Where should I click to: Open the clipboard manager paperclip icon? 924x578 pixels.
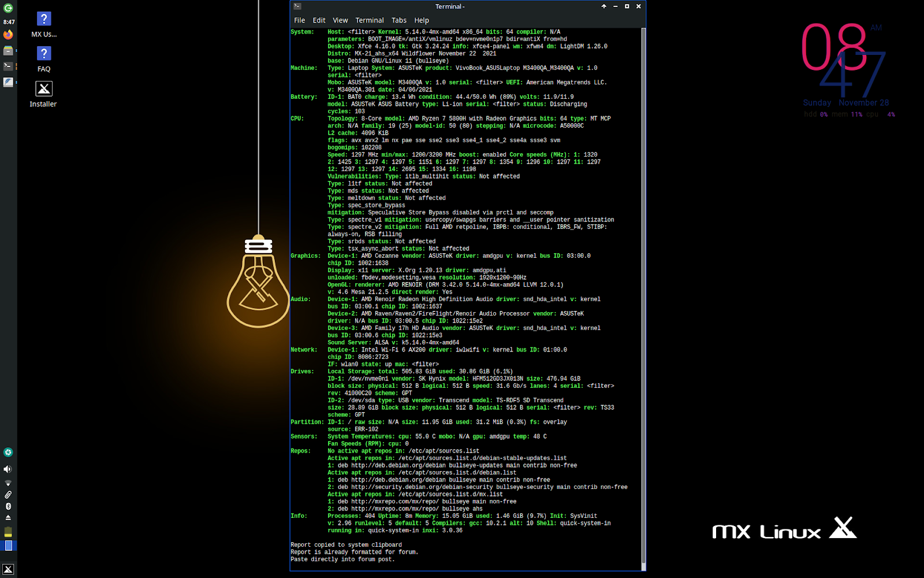pyautogui.click(x=8, y=495)
